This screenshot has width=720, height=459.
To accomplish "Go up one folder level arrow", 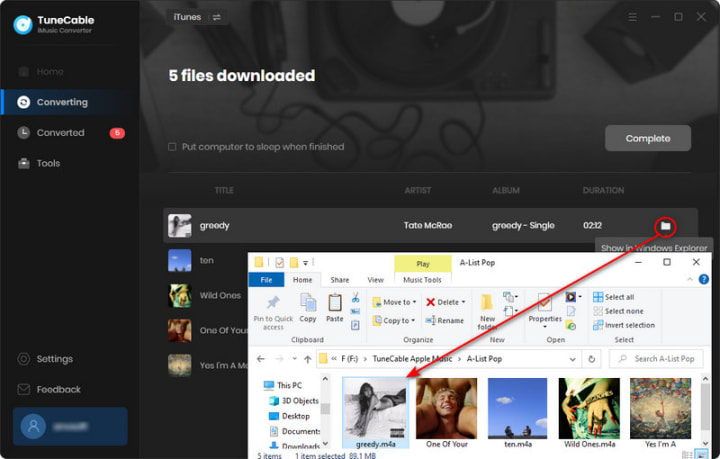I will coord(308,359).
